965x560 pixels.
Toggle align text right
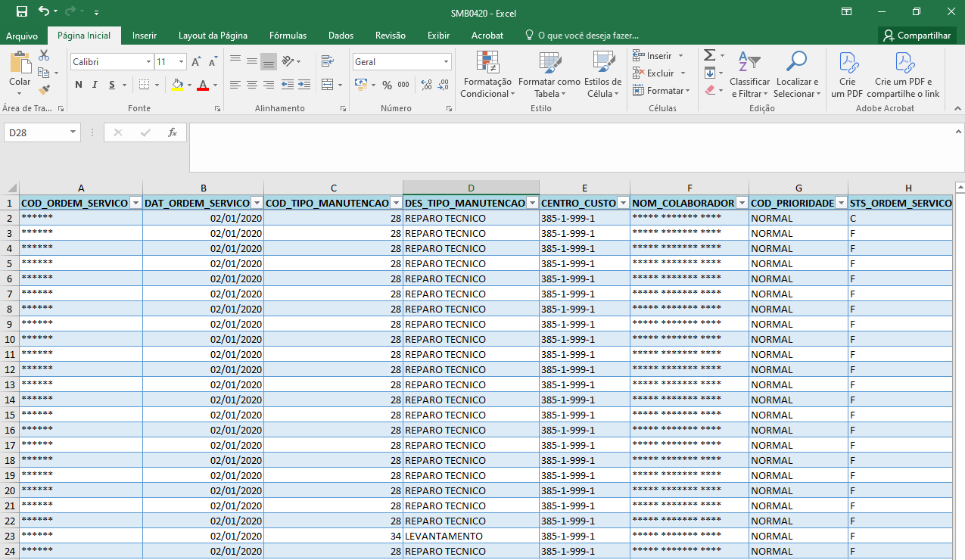(269, 85)
